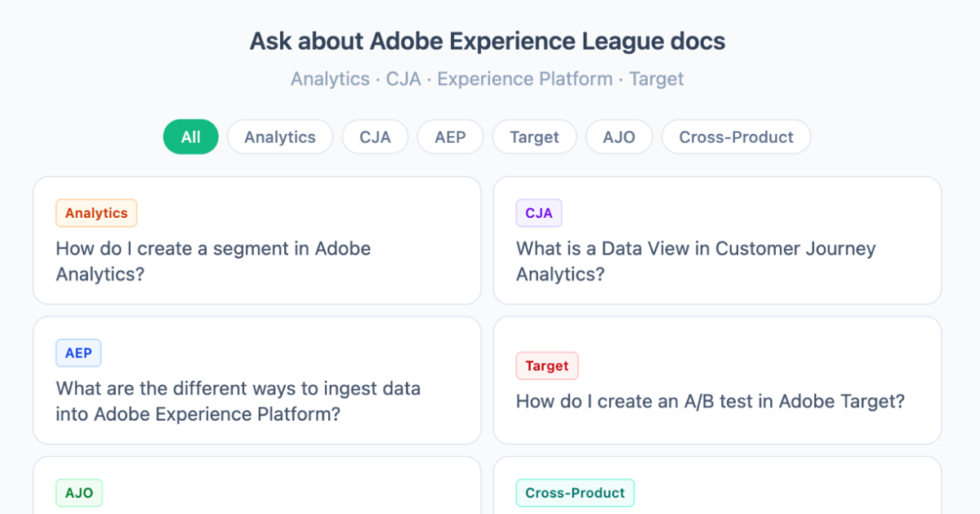Filter questions by AJO
The image size is (980, 514).
(619, 137)
